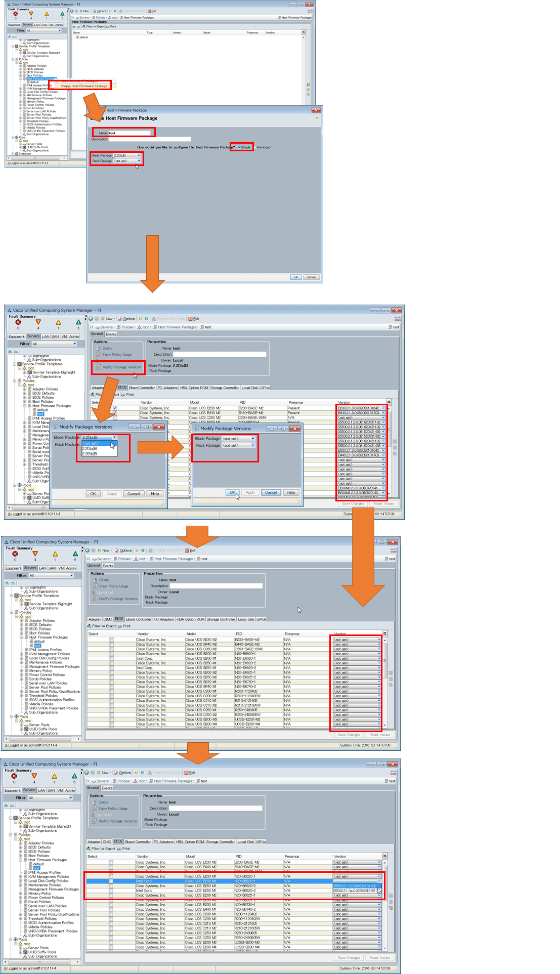Open Blade Package dropdown in Create Host Firmware Package dialog
The image size is (560, 974).
tap(127, 155)
